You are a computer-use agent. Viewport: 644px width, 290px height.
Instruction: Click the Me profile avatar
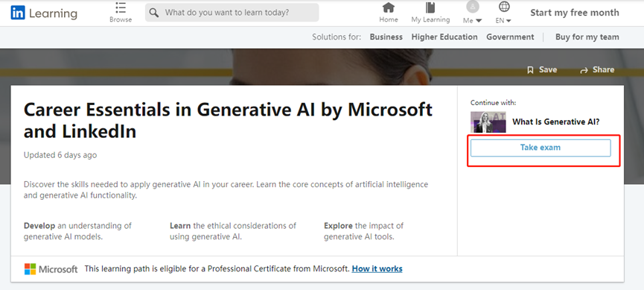click(x=473, y=7)
